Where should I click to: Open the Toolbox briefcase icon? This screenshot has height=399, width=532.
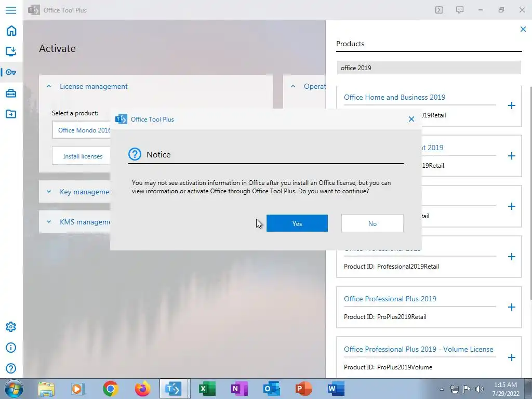pos(11,93)
